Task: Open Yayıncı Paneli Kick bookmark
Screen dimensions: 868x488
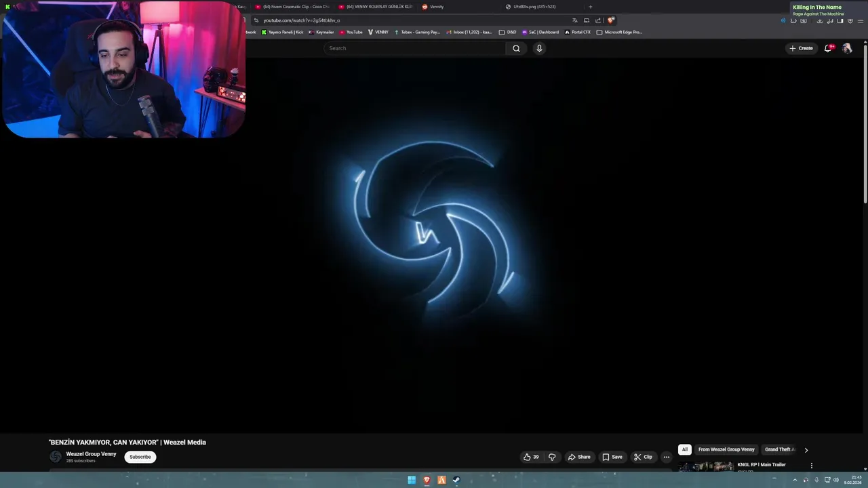Action: pyautogui.click(x=282, y=32)
